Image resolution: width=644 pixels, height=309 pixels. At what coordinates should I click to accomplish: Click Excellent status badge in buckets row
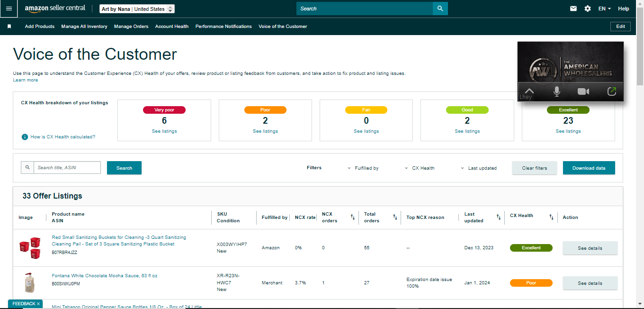pyautogui.click(x=531, y=248)
